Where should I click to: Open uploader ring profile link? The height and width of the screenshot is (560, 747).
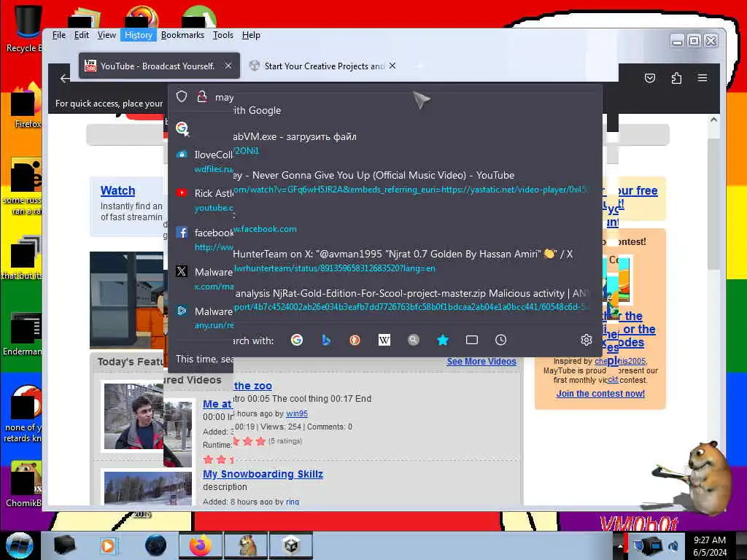click(x=293, y=502)
